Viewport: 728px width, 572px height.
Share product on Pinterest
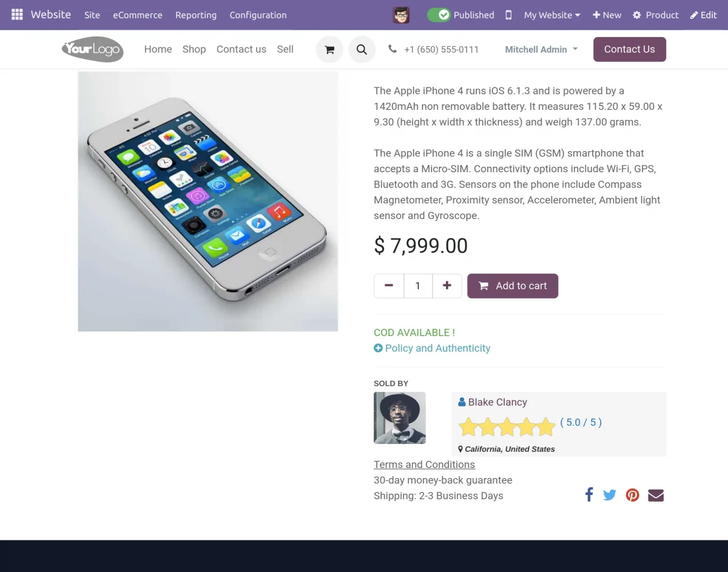tap(632, 495)
